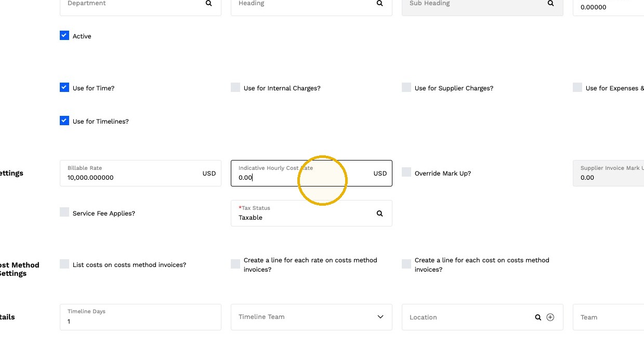Click the Tax Status Taxable field
This screenshot has width=644, height=360.
click(311, 213)
